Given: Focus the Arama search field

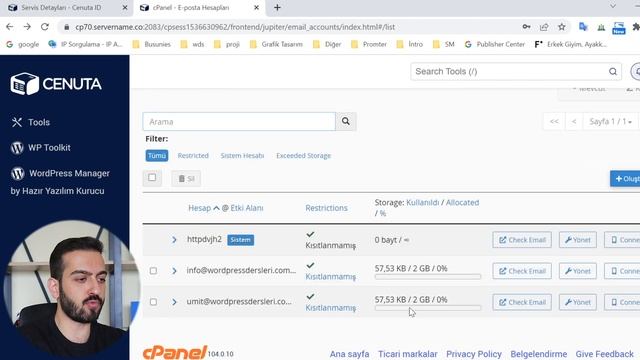Looking at the screenshot, I should (239, 122).
